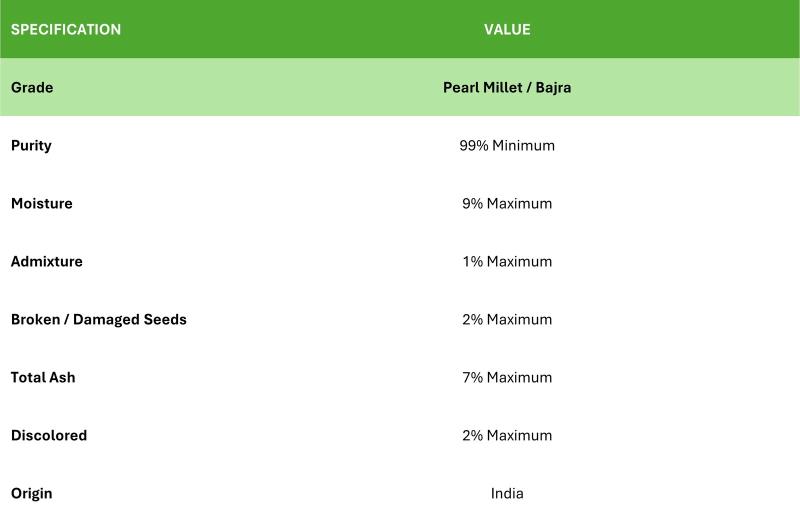
Task: Select the Discolored 2% Maximum value
Action: (x=507, y=435)
